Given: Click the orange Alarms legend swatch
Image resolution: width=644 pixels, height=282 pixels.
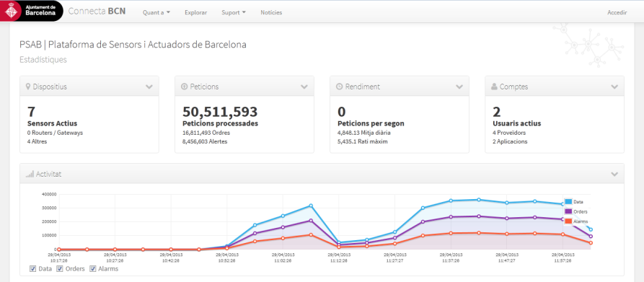Looking at the screenshot, I should pyautogui.click(x=568, y=221).
